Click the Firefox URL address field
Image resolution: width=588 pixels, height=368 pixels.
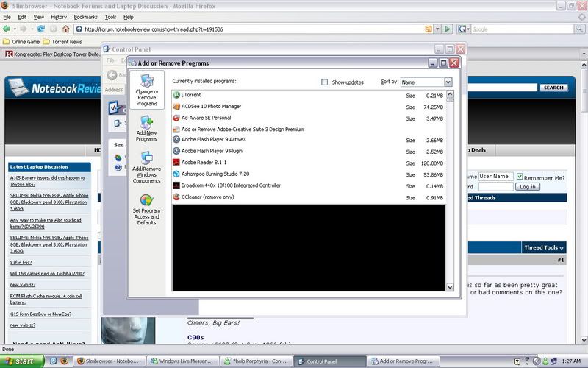[x=253, y=29]
